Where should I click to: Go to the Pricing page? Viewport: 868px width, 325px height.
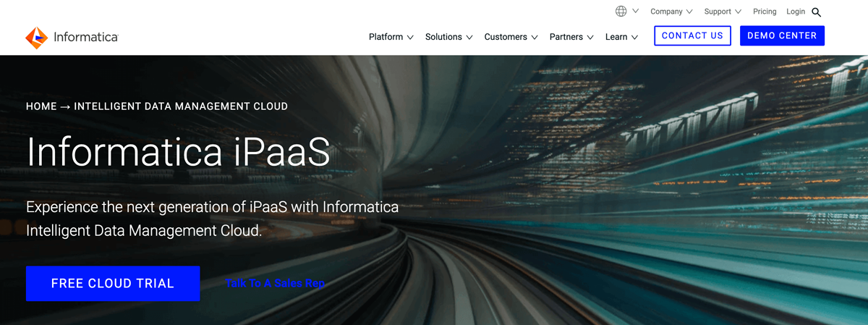pos(765,12)
